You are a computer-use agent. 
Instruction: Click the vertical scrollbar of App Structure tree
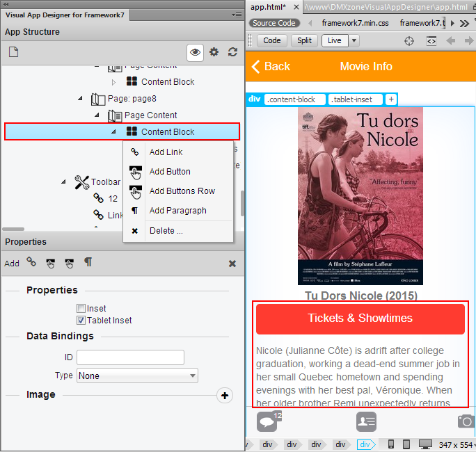(242, 203)
